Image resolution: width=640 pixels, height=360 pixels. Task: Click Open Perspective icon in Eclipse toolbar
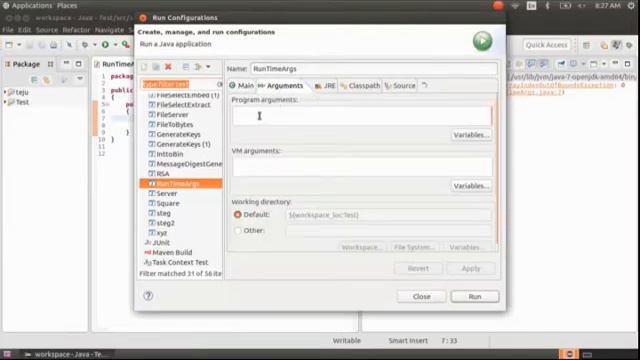click(587, 45)
